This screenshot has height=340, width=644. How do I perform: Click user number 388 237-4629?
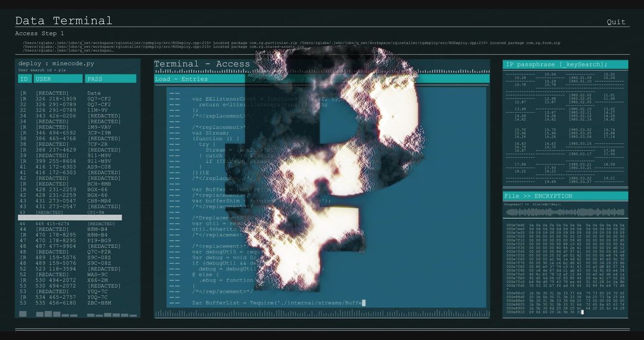(x=55, y=150)
